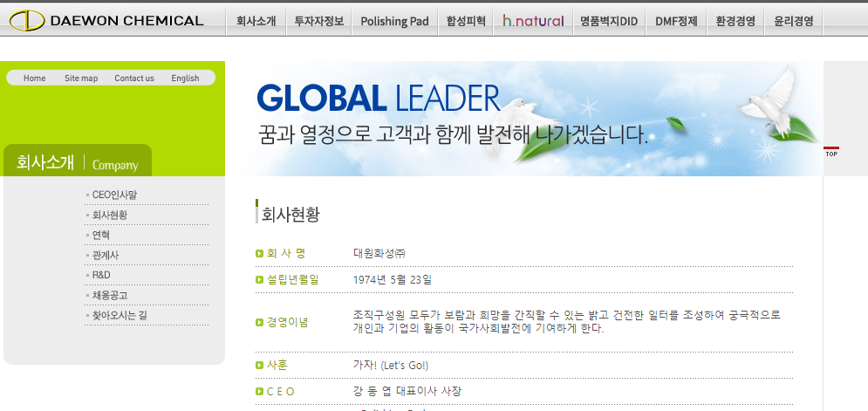Open the Contact us link

point(134,79)
